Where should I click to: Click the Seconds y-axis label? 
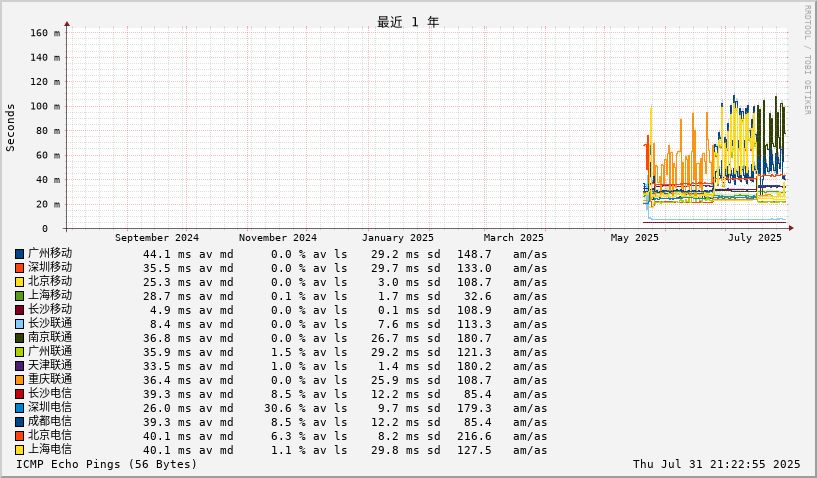tap(10, 128)
